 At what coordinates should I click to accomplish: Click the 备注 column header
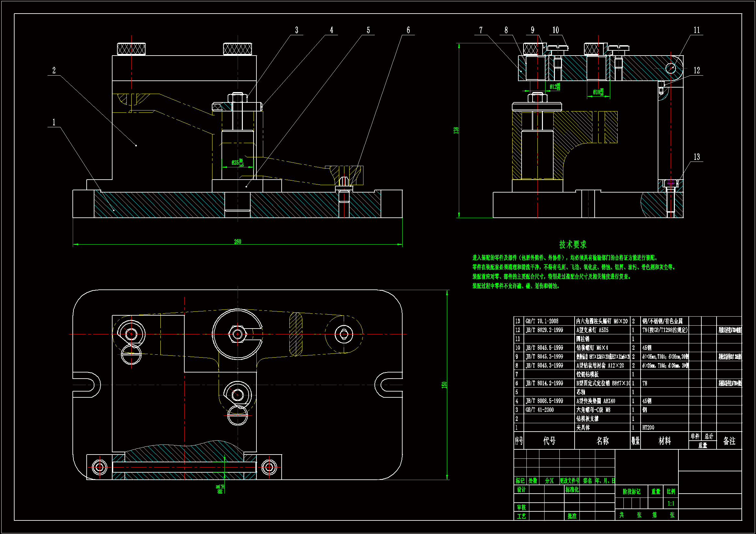729,441
